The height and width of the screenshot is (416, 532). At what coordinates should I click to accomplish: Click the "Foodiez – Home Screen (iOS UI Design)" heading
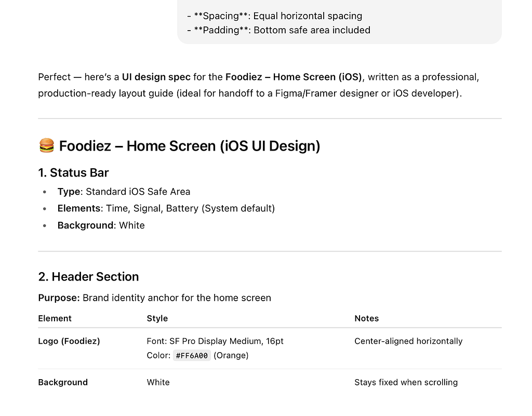tap(190, 146)
